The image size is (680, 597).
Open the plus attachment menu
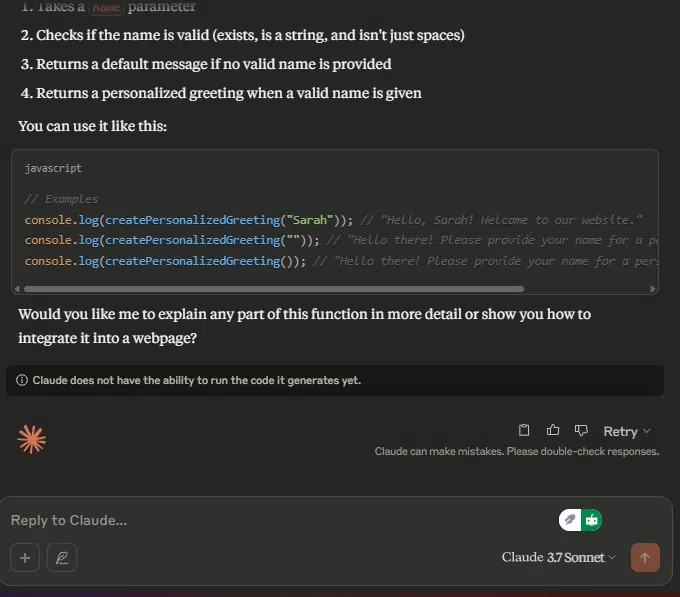click(25, 558)
